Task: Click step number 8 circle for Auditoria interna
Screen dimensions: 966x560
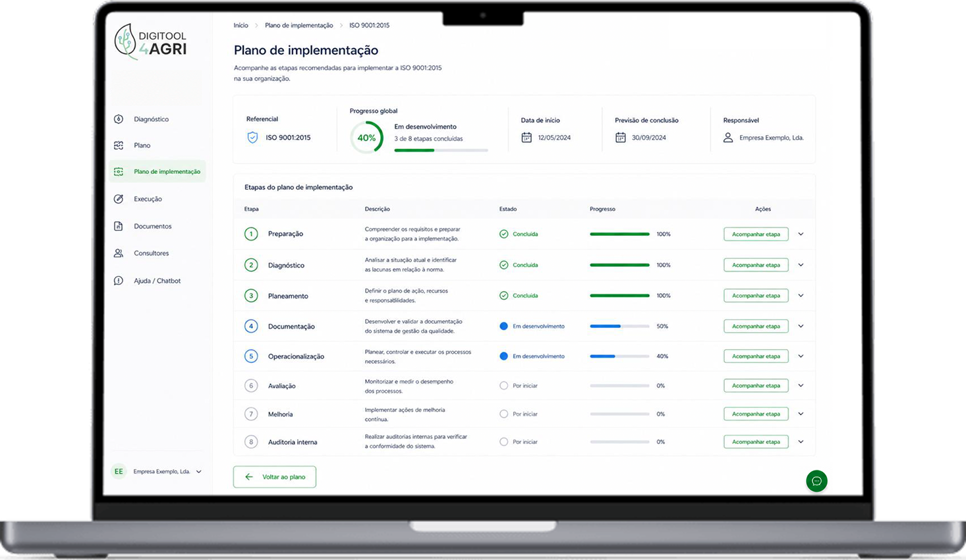Action: click(251, 442)
